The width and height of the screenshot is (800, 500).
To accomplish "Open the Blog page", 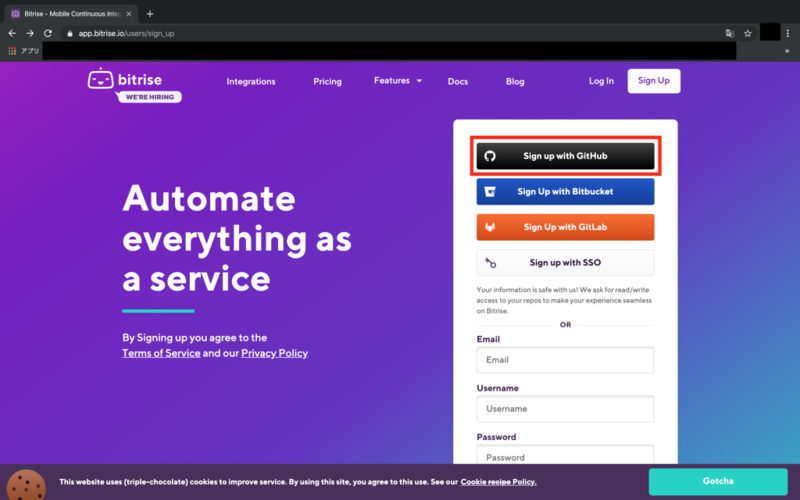I will (515, 81).
